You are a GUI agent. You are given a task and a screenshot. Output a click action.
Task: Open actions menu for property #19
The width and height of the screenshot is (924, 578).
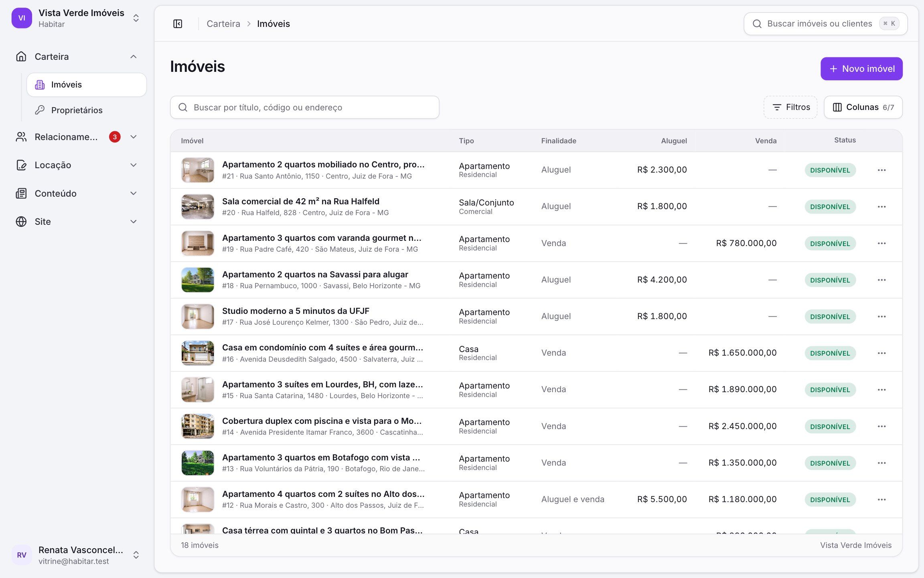pos(881,243)
